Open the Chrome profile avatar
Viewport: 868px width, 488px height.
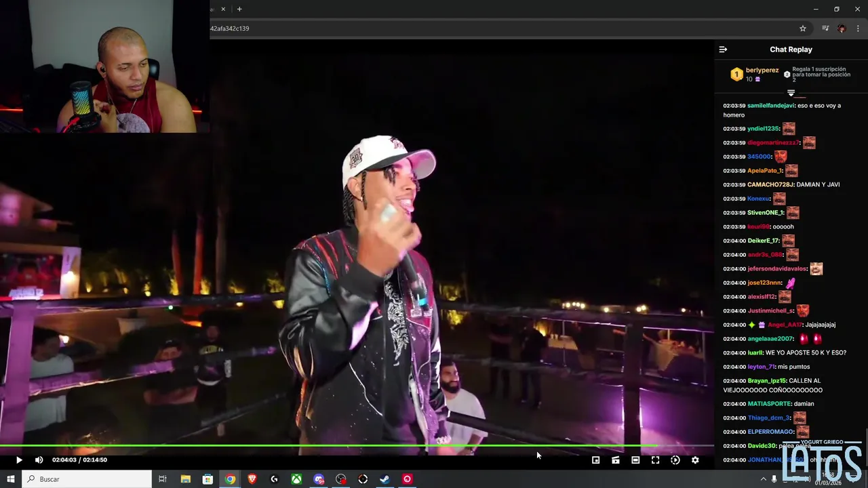[x=842, y=28]
